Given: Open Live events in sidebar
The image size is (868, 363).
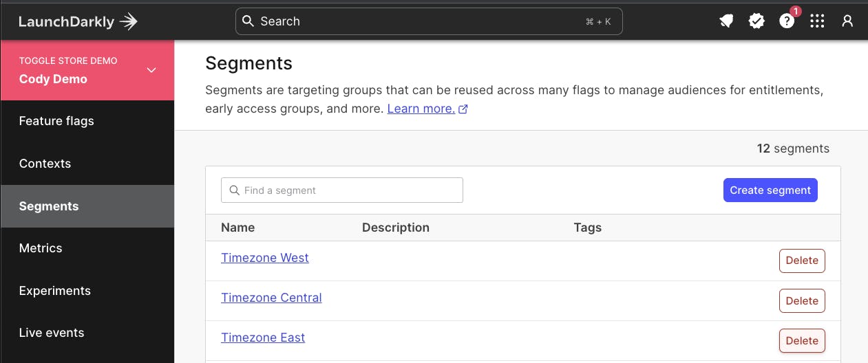Looking at the screenshot, I should (x=52, y=333).
